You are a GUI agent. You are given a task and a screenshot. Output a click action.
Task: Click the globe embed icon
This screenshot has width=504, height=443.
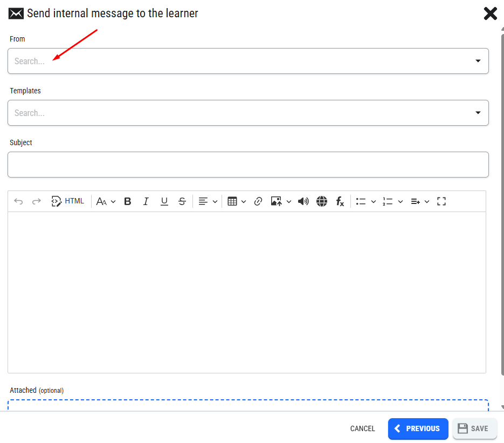pyautogui.click(x=322, y=201)
